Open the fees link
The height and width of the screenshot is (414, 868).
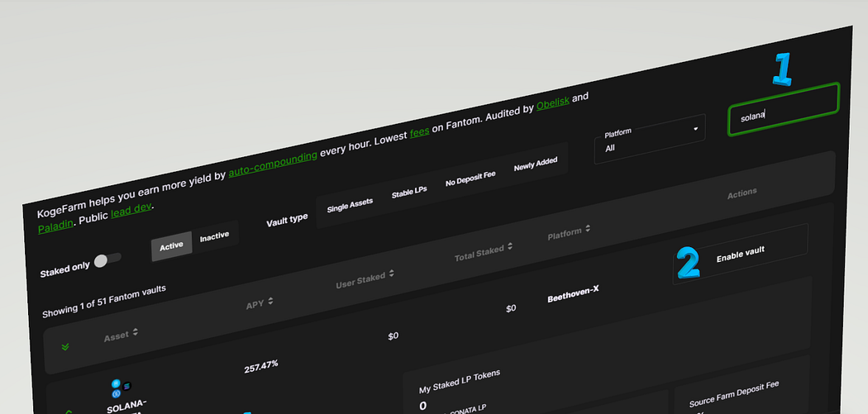pos(420,133)
